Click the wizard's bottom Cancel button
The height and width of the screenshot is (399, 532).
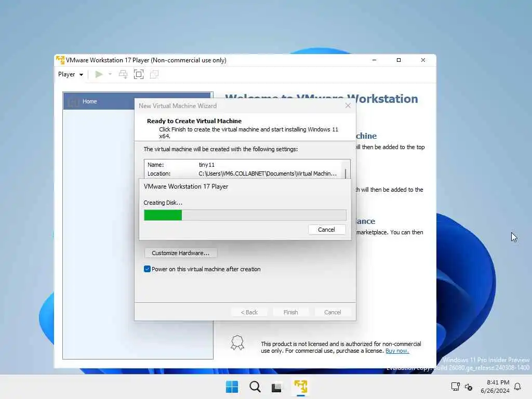[x=332, y=312]
